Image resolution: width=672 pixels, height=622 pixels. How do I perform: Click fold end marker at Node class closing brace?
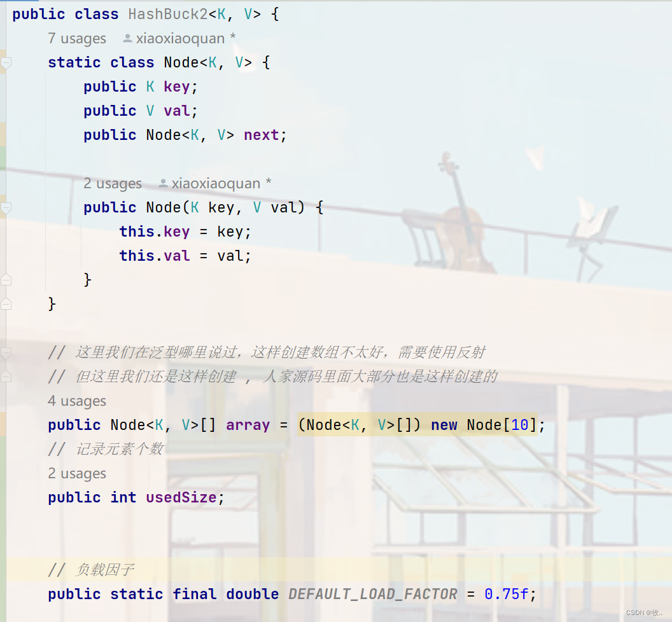tap(6, 304)
